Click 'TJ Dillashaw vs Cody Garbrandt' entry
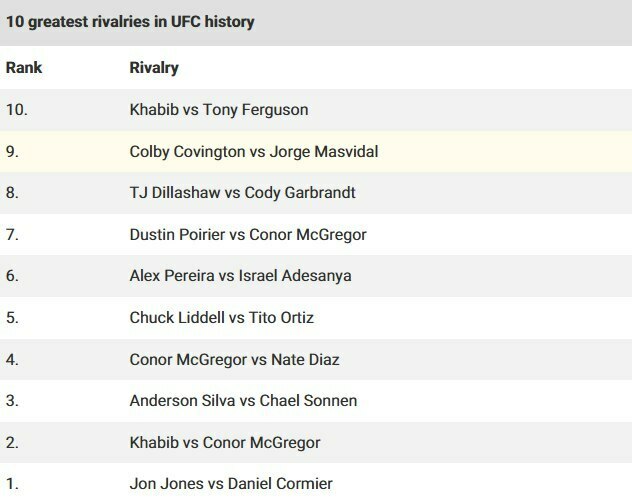 click(242, 193)
